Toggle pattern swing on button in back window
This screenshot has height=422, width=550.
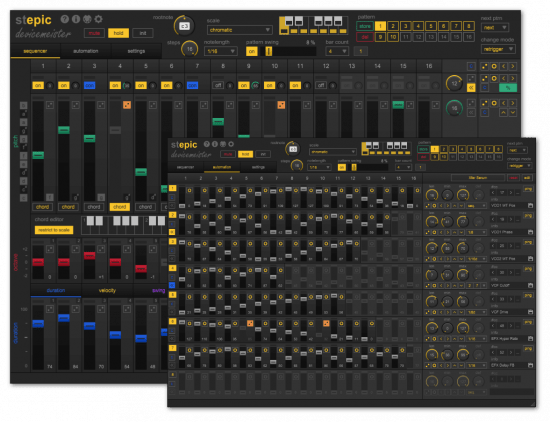click(252, 52)
